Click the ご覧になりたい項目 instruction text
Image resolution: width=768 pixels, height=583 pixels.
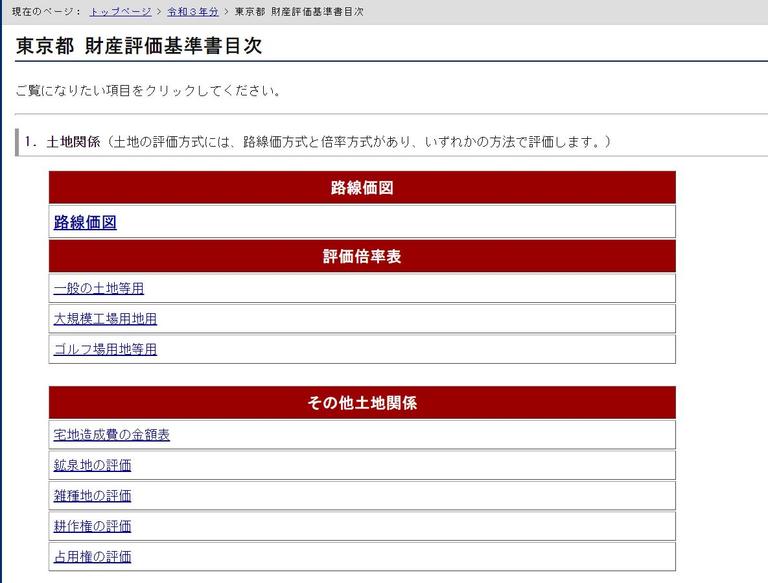pyautogui.click(x=148, y=91)
